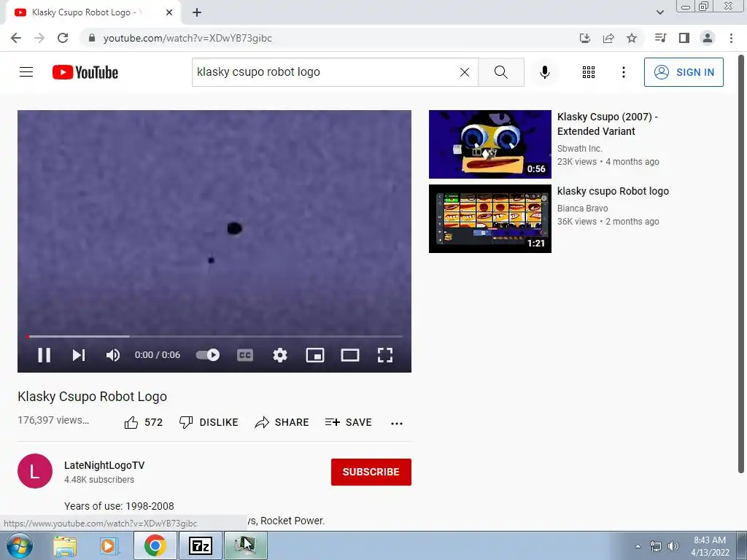Toggle closed captions on player
The height and width of the screenshot is (560, 747).
coord(245,355)
